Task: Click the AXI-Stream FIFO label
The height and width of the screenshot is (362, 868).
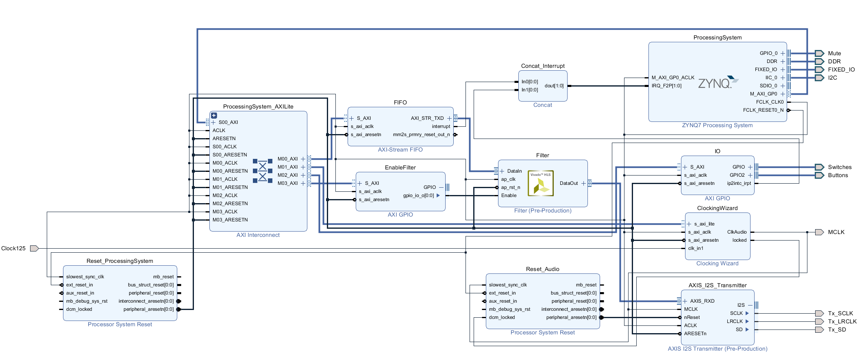Action: coord(400,150)
